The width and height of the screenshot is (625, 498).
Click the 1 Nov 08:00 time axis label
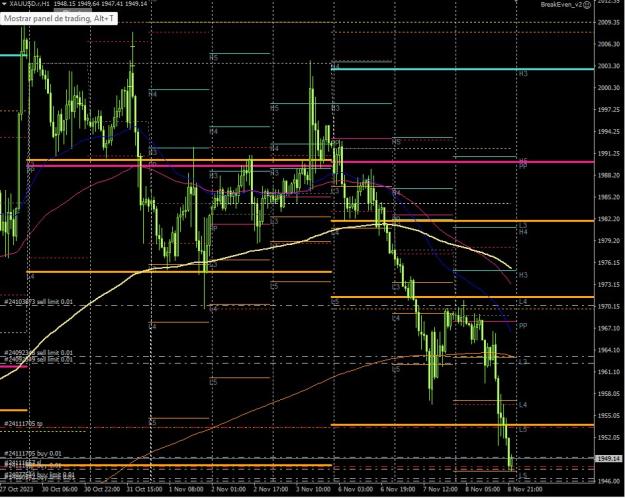click(x=186, y=489)
